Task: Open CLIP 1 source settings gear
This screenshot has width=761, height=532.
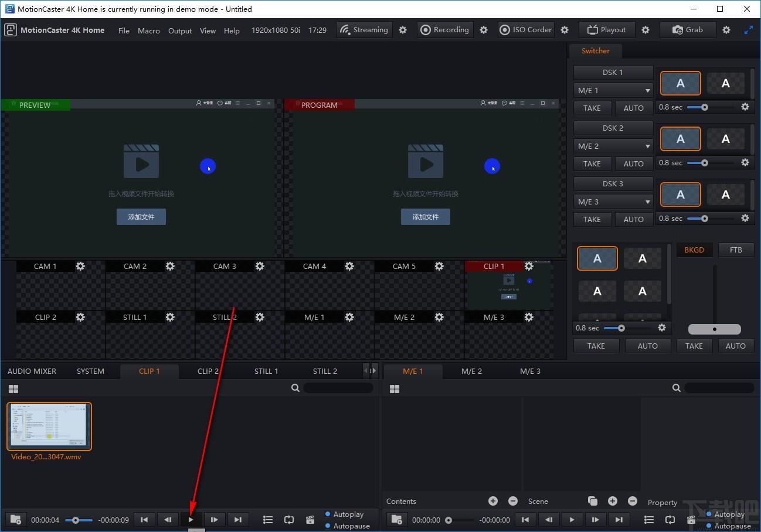Action: click(529, 266)
